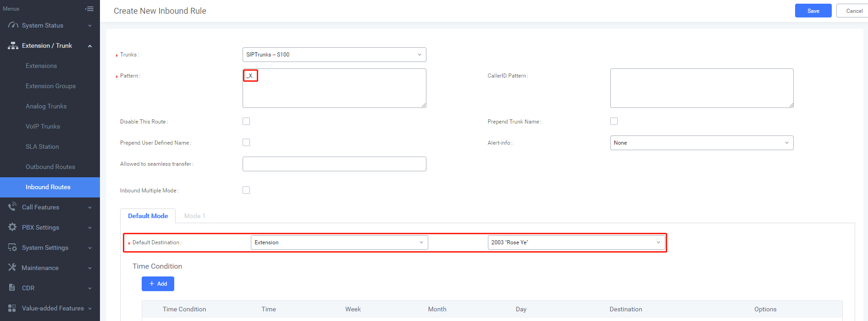Add a new Time Condition
Screen dimensions: 868x321
click(x=158, y=284)
